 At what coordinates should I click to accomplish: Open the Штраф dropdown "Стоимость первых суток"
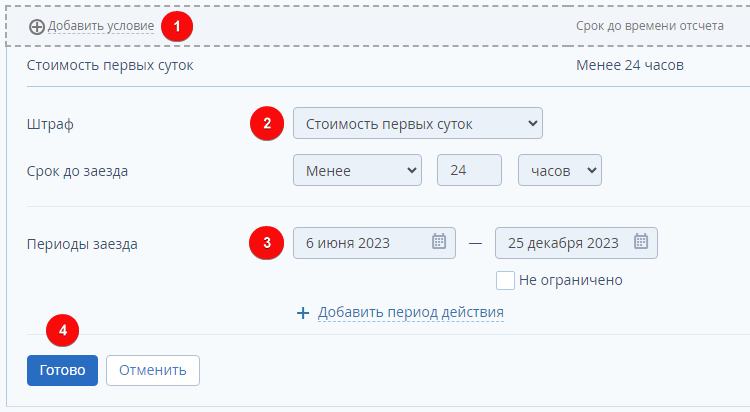tap(417, 124)
